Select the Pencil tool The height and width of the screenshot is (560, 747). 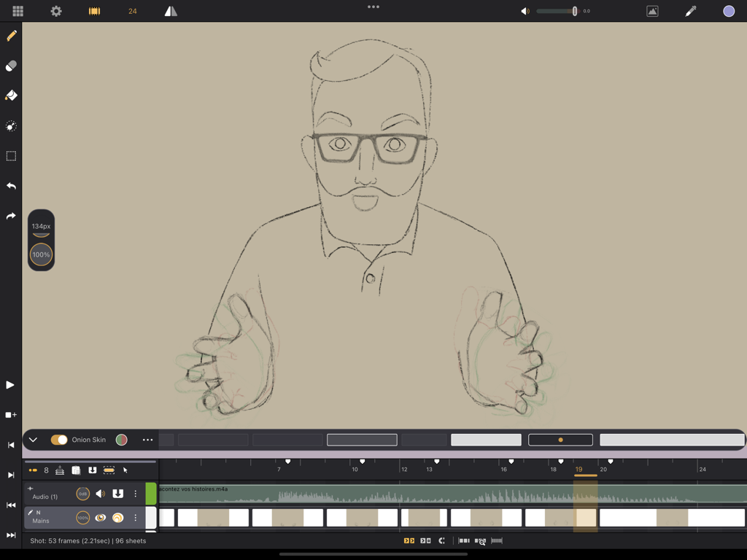point(10,35)
